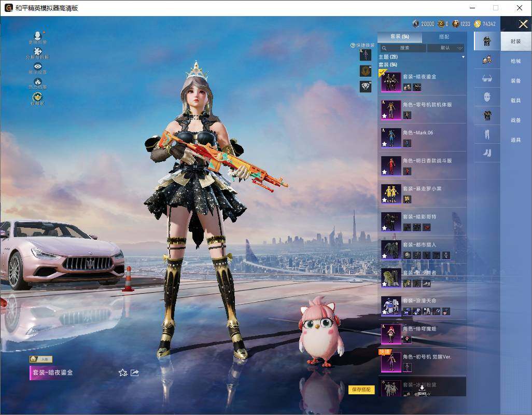This screenshot has height=415, width=532.
Task: Click the 套装-暗夜鎏金 name label bottom left
Action: click(x=52, y=372)
